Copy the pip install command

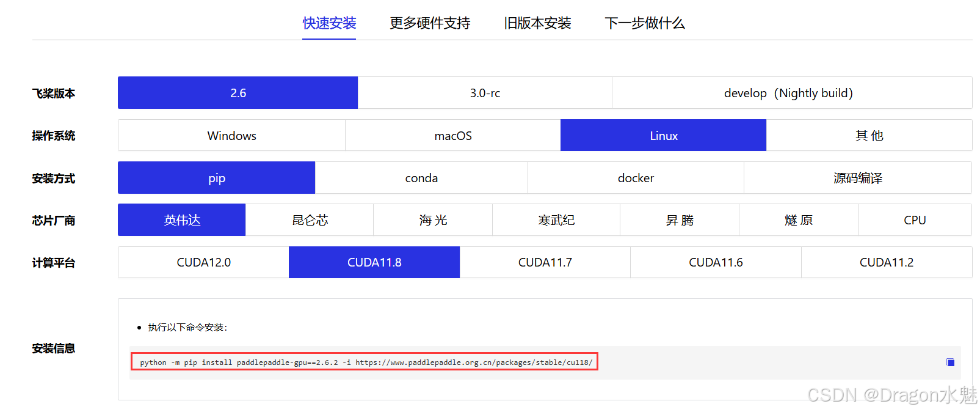[950, 362]
